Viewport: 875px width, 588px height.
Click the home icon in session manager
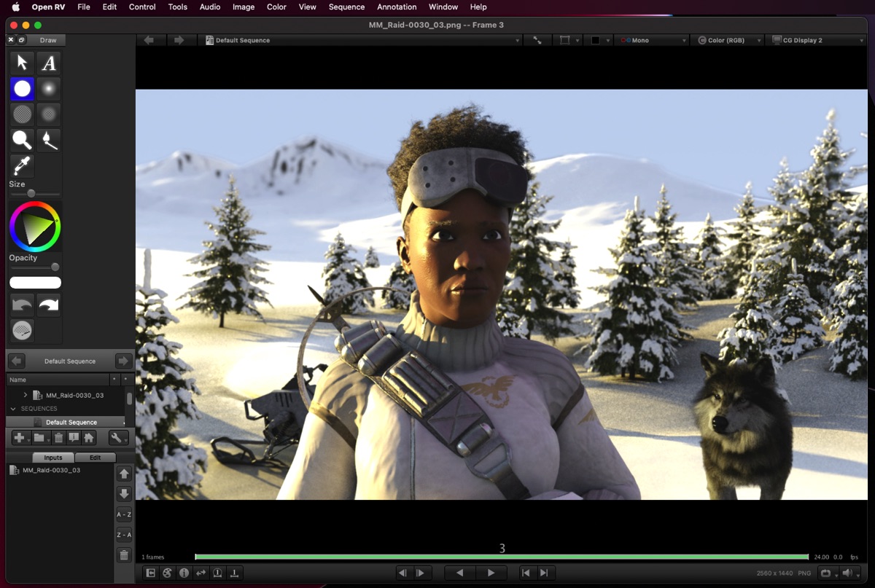pos(89,438)
